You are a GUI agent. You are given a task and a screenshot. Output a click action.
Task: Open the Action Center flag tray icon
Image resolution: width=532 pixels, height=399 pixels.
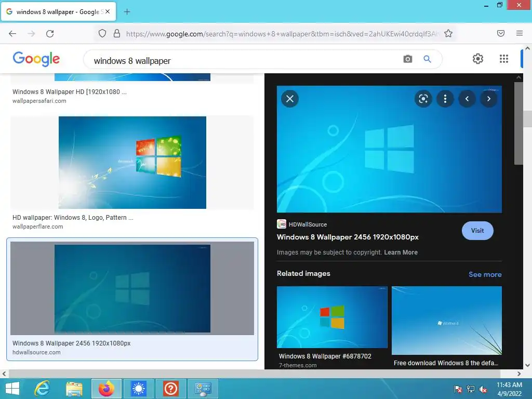(458, 389)
